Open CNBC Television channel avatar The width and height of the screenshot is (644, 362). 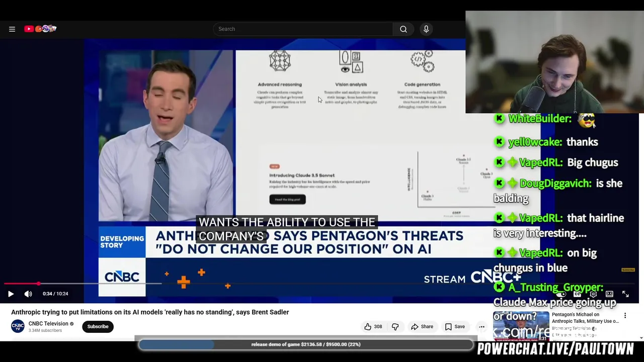(18, 326)
